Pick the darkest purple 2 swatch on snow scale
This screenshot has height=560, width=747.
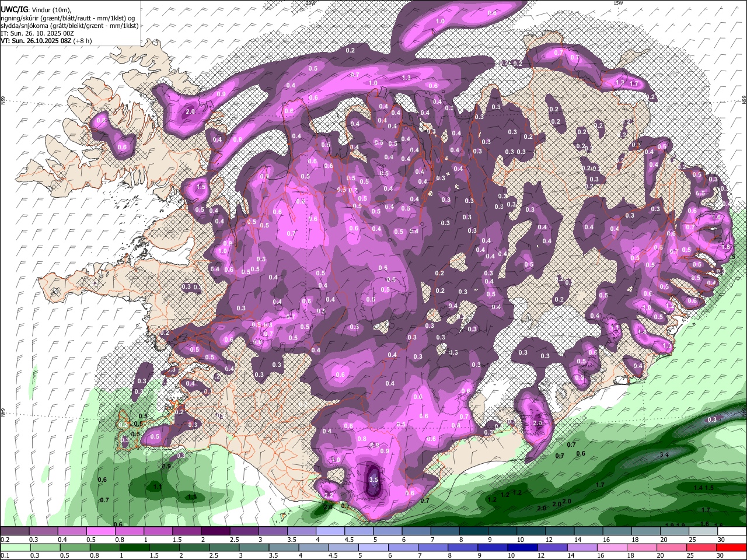click(215, 531)
